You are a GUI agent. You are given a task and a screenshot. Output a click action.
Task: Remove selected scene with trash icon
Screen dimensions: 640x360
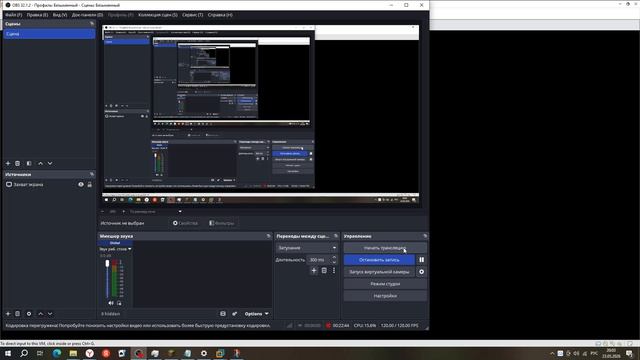pos(18,163)
